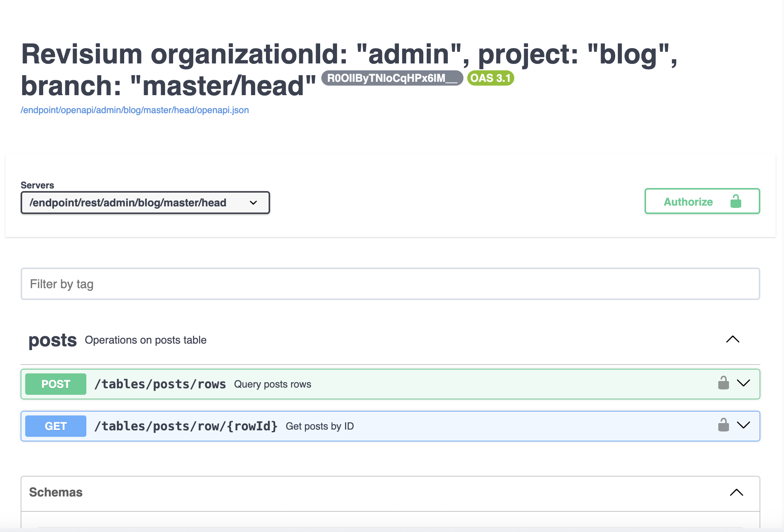Click the gray API token badge near the title
Screen dimensions: 784x532
pyautogui.click(x=392, y=78)
